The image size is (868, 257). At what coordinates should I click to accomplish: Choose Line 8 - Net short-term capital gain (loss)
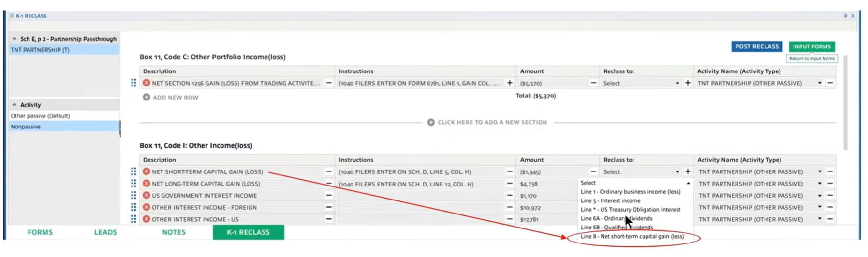click(x=632, y=236)
